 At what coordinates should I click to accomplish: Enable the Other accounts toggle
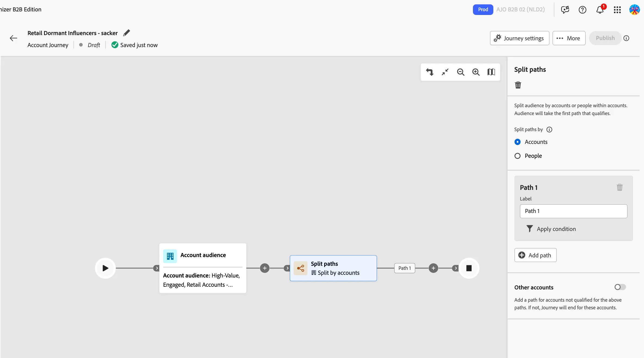(x=620, y=287)
